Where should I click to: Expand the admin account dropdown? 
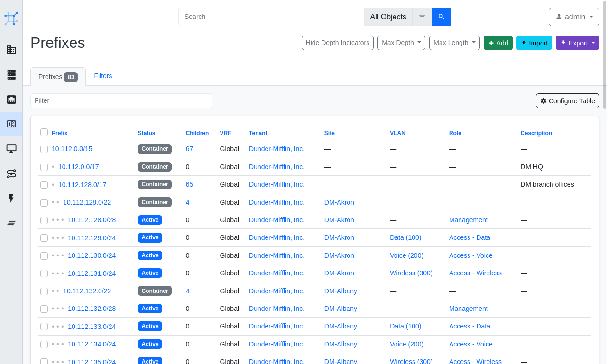tap(574, 17)
